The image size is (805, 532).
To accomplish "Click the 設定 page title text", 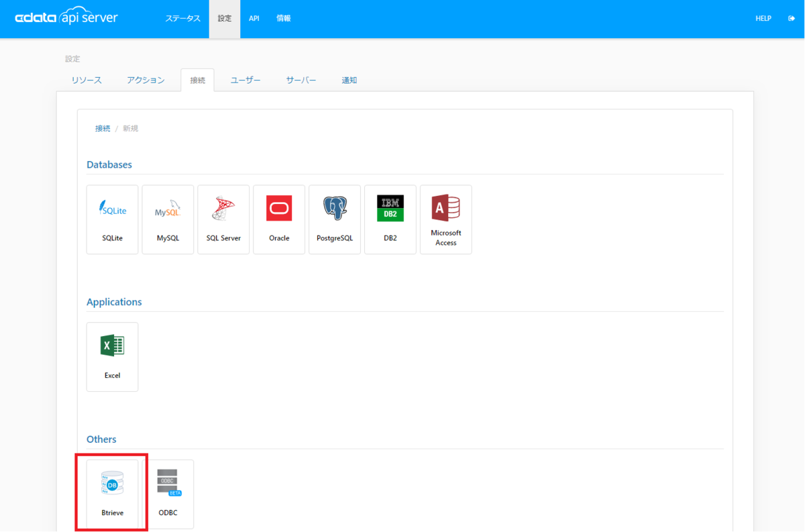I will point(72,59).
